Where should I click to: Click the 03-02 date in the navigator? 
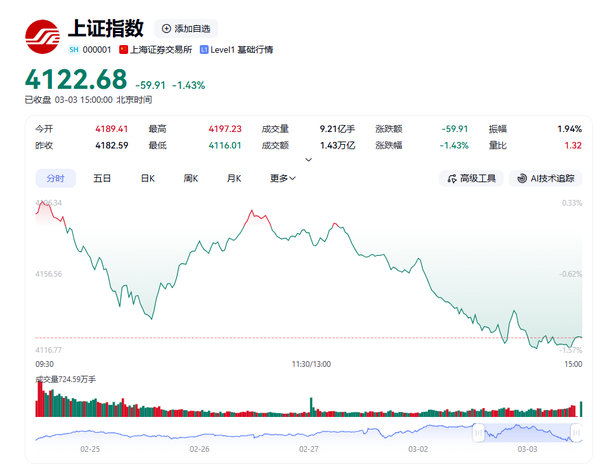tap(418, 449)
